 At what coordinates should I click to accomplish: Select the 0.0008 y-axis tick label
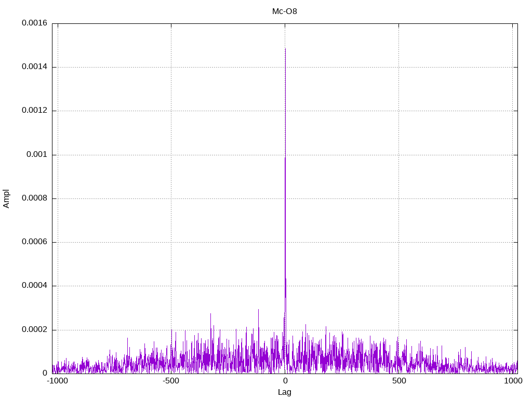click(x=34, y=198)
